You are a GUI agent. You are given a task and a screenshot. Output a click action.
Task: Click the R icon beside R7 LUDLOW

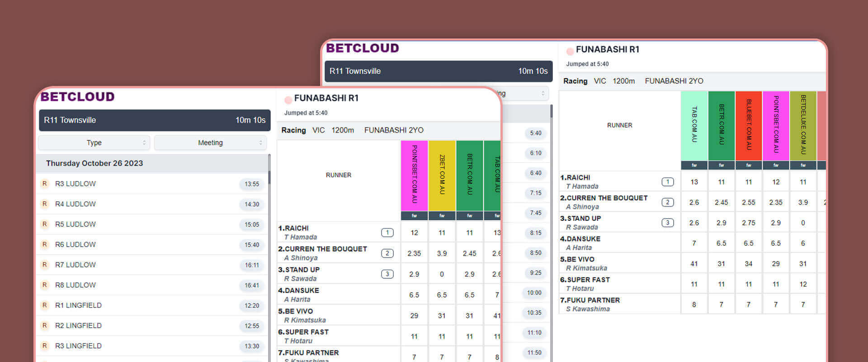[44, 265]
